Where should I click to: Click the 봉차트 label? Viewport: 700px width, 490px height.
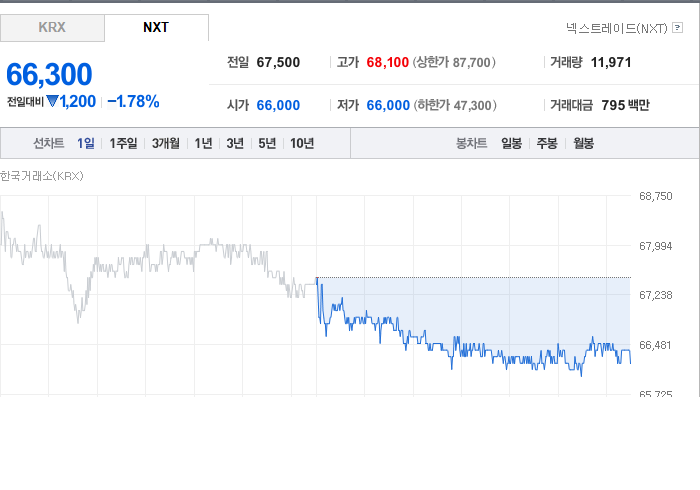tap(471, 143)
